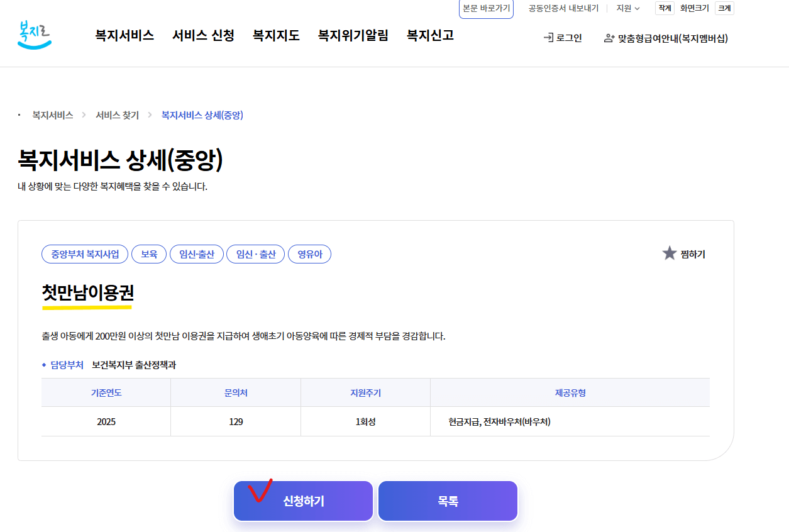Click the 목록 list button
Image resolution: width=789 pixels, height=532 pixels.
pos(447,501)
